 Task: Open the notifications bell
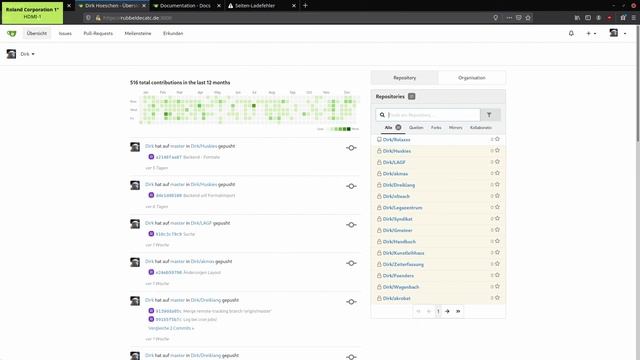[571, 33]
